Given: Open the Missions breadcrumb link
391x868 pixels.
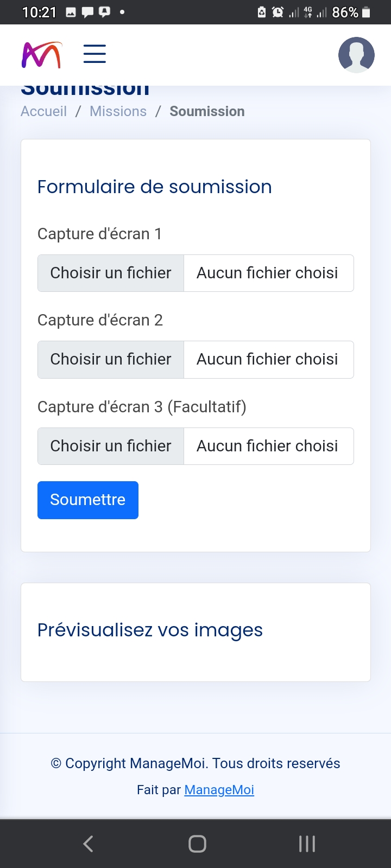Looking at the screenshot, I should pyautogui.click(x=118, y=111).
